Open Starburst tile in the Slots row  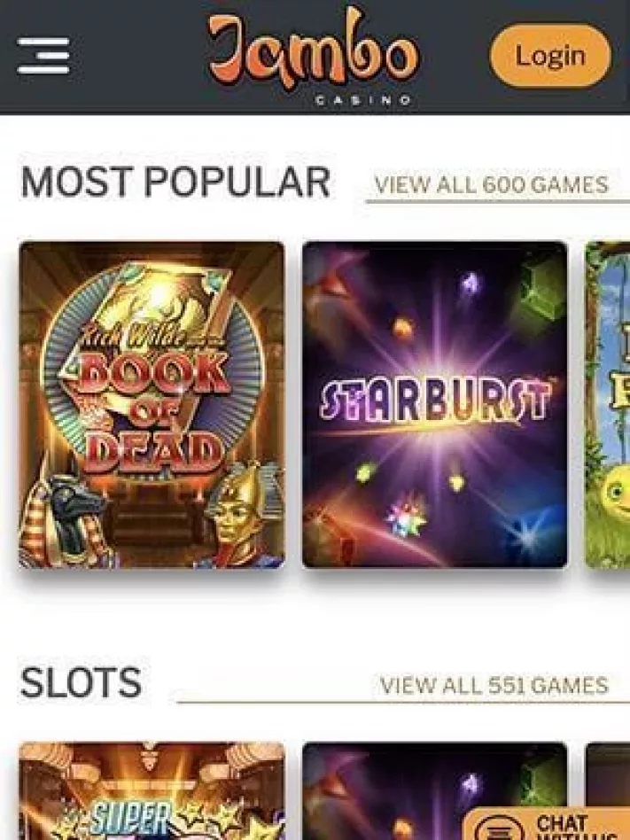coord(434,790)
